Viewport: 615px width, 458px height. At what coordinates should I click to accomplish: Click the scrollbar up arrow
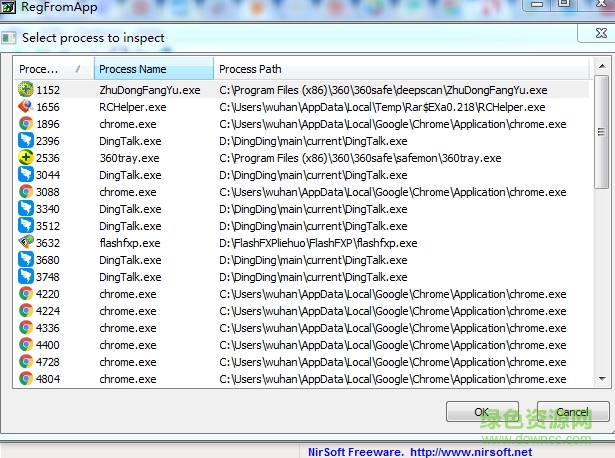[x=602, y=66]
